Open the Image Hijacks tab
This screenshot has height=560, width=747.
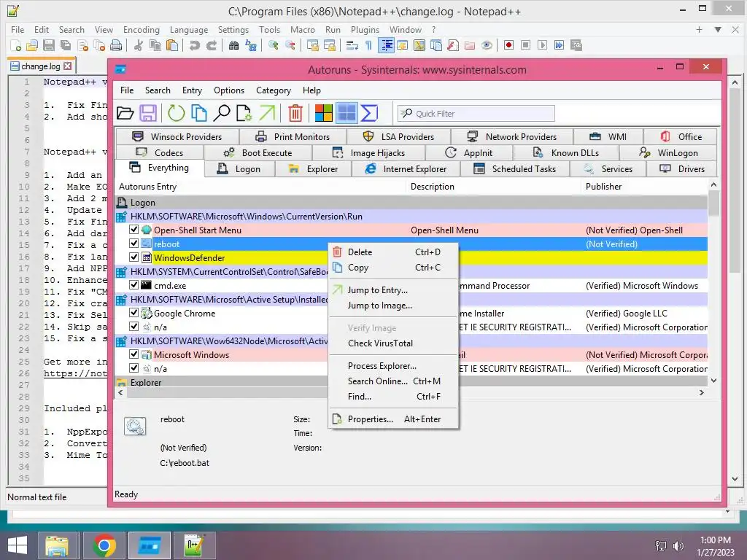368,153
